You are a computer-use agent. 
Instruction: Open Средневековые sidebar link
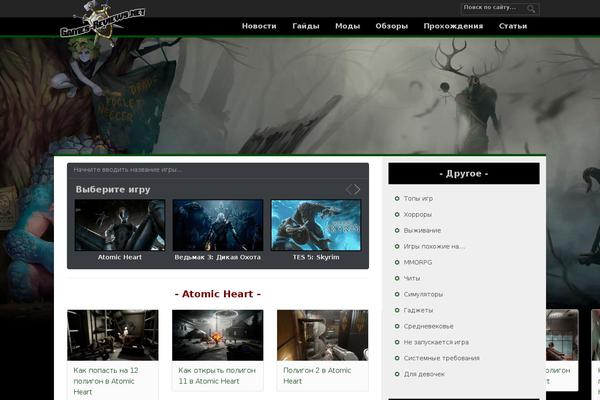(429, 327)
